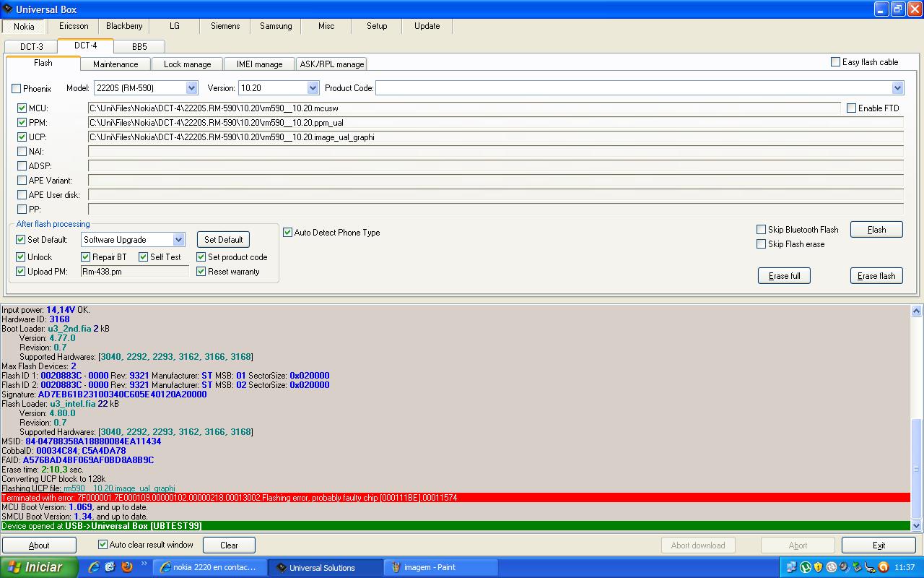Open the uTorrent tray icon
924x578 pixels.
tap(806, 567)
